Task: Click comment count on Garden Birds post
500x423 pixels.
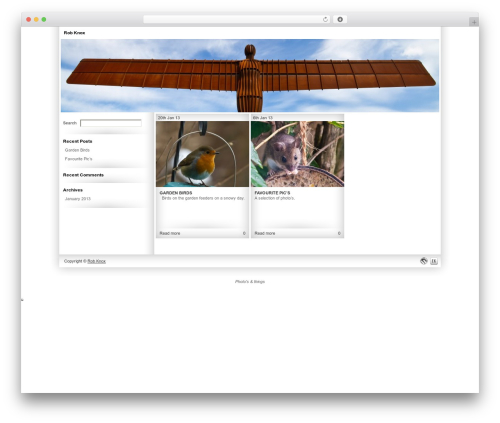Action: [x=244, y=233]
